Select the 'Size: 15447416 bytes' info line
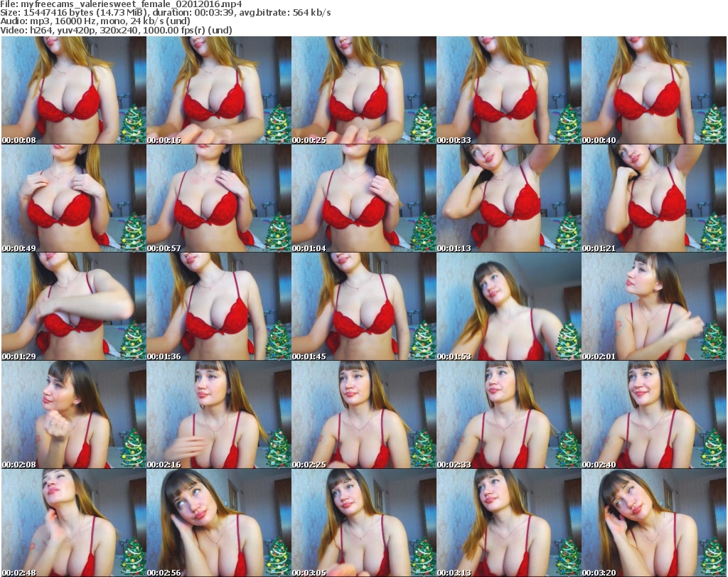The image size is (728, 577). click(165, 13)
